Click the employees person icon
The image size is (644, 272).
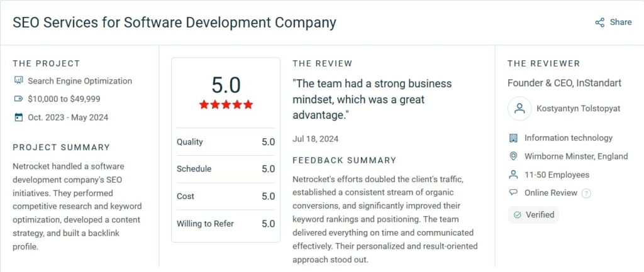pos(513,175)
